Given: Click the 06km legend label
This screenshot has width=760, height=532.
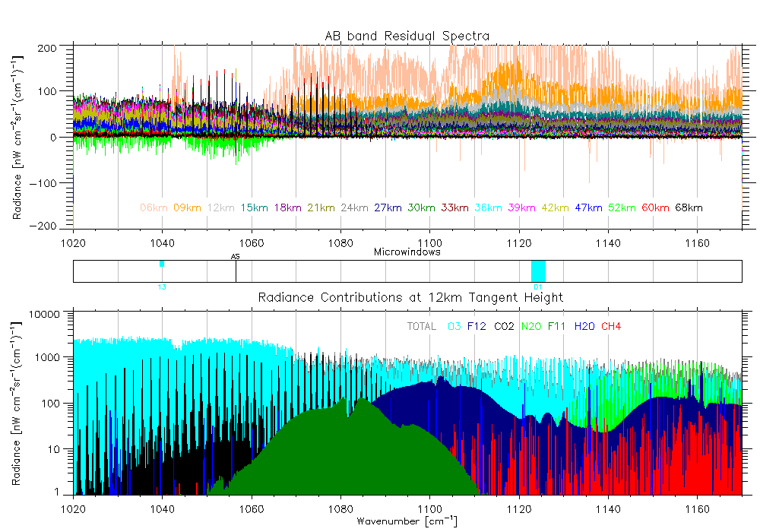Looking at the screenshot, I should tap(154, 207).
